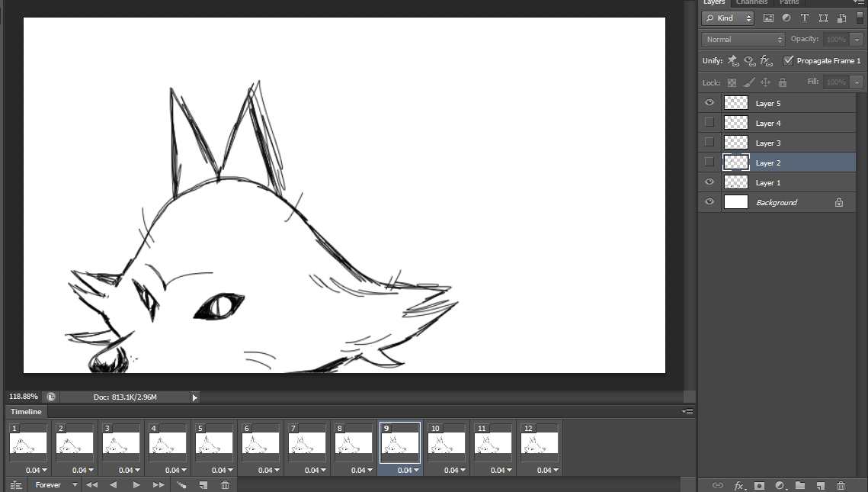The image size is (868, 492).
Task: Select the Layers tab
Action: (713, 2)
